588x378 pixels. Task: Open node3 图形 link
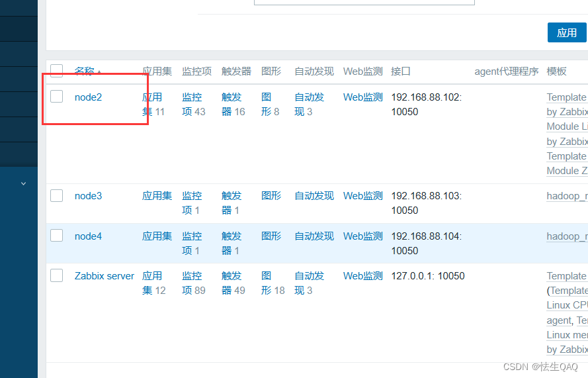[x=271, y=196]
